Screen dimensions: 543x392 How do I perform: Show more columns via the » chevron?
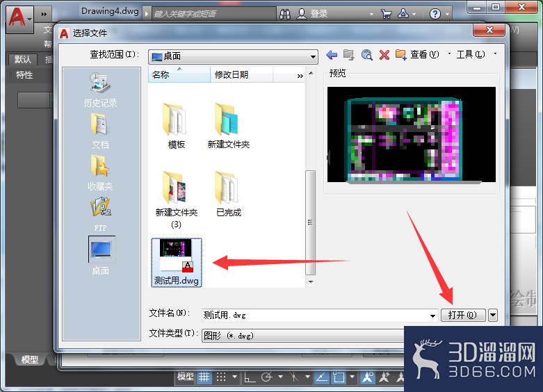tap(300, 76)
